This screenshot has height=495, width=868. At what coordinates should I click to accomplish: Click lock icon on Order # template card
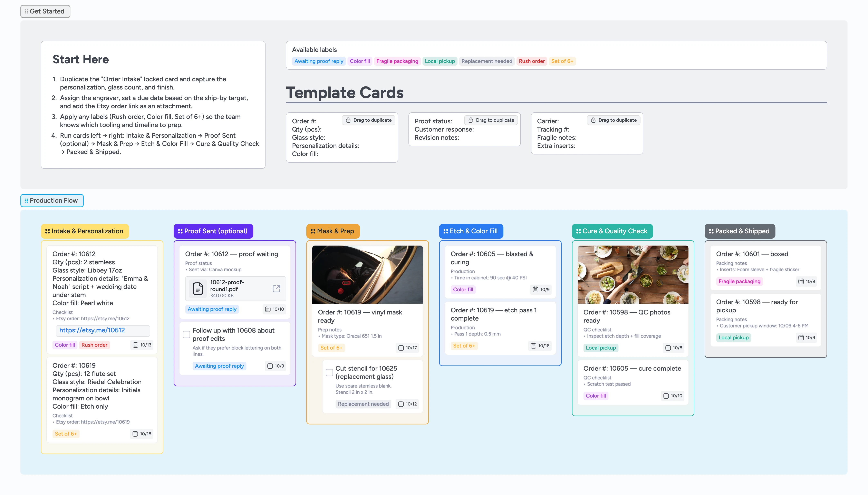348,120
